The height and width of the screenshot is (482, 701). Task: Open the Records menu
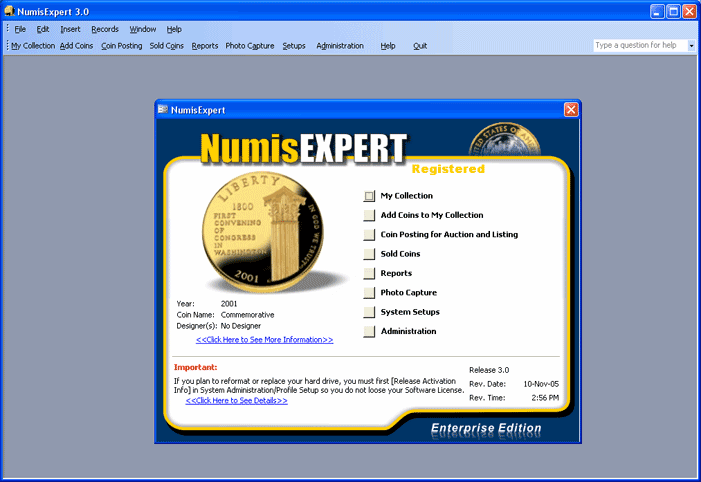pyautogui.click(x=105, y=29)
